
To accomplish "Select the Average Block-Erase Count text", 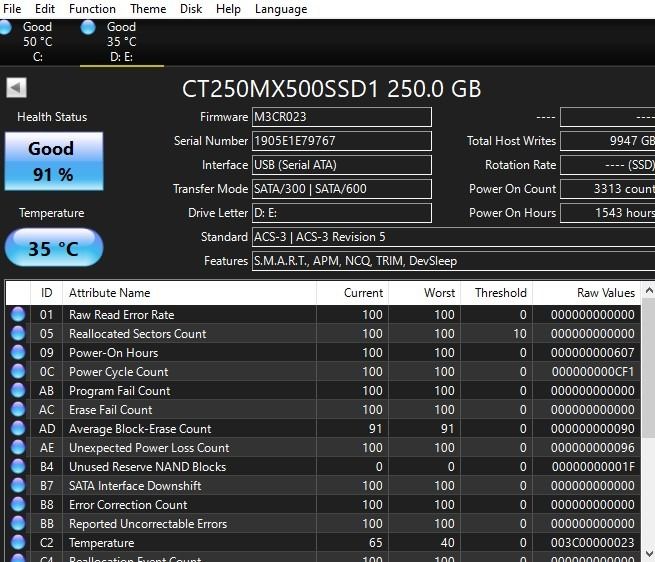I will click(x=140, y=429).
